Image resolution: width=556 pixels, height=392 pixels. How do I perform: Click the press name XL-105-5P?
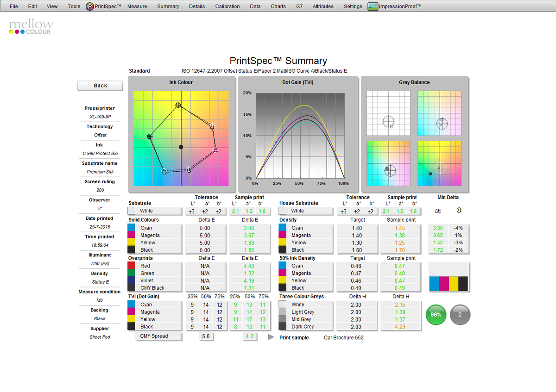click(100, 117)
